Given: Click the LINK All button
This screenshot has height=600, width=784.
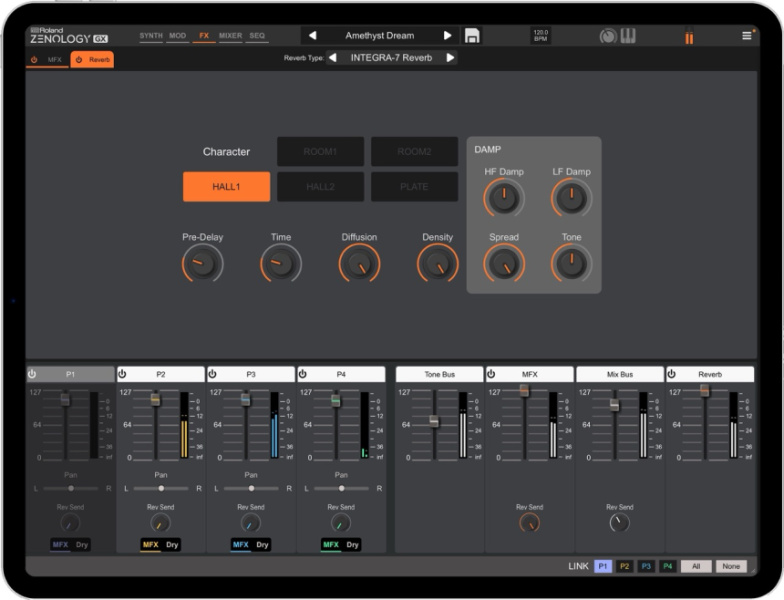Looking at the screenshot, I should point(696,566).
